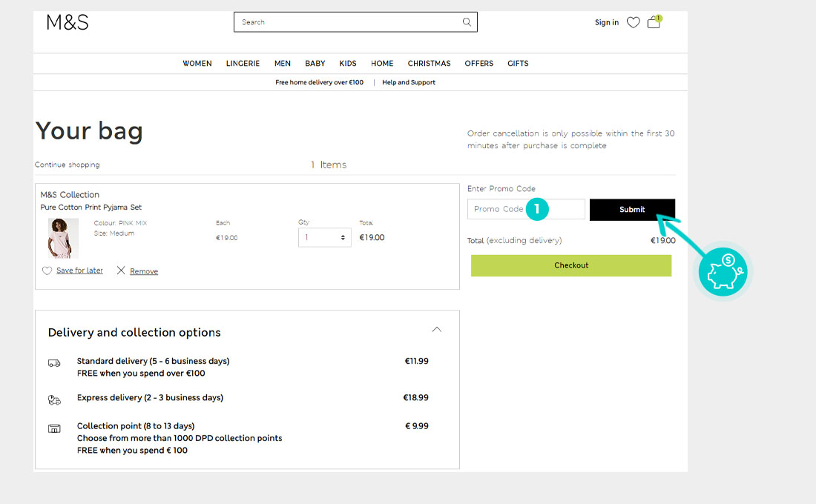
Task: Click the M&S logo
Action: pos(68,22)
